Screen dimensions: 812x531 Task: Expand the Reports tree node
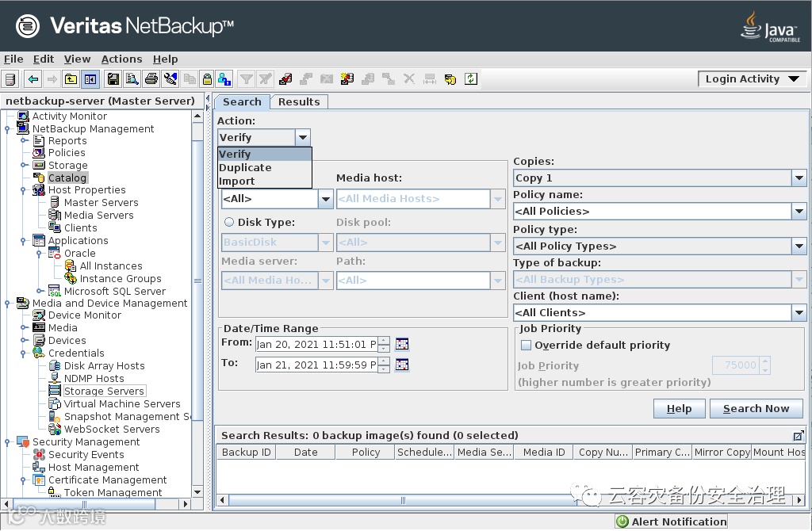pyautogui.click(x=23, y=140)
